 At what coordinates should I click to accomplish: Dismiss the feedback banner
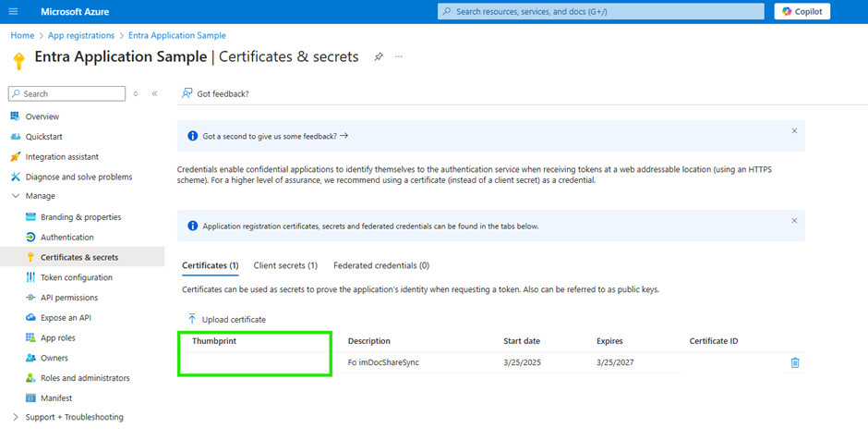(x=794, y=131)
